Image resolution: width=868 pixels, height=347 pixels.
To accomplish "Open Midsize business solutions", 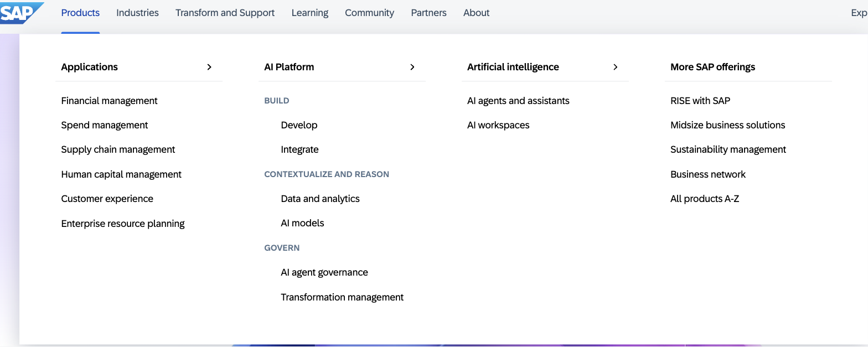I will [x=727, y=125].
